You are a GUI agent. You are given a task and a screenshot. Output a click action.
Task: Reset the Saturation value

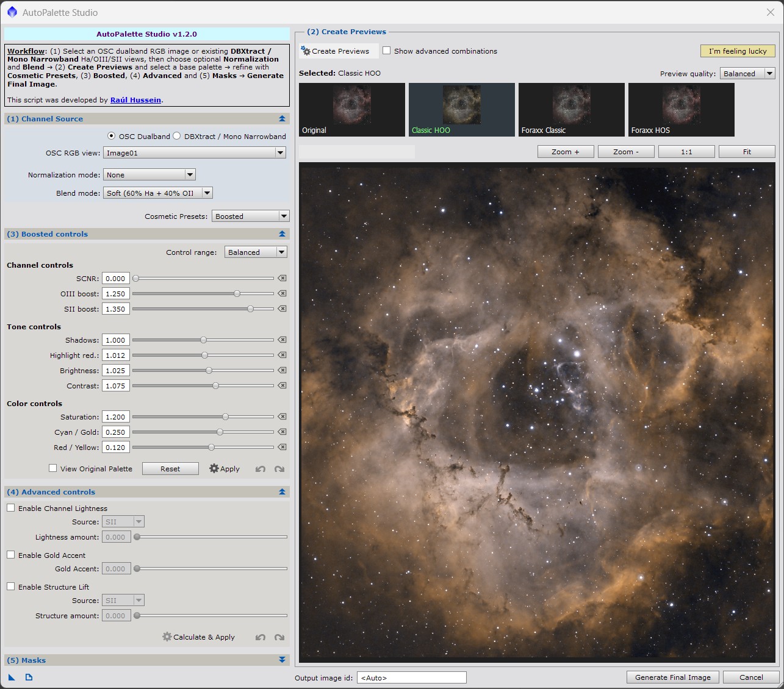[x=282, y=416]
